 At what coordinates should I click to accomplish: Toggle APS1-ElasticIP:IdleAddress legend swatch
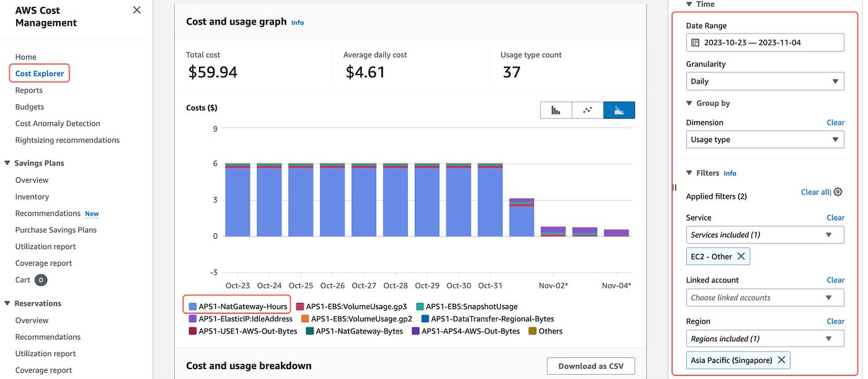pos(193,319)
